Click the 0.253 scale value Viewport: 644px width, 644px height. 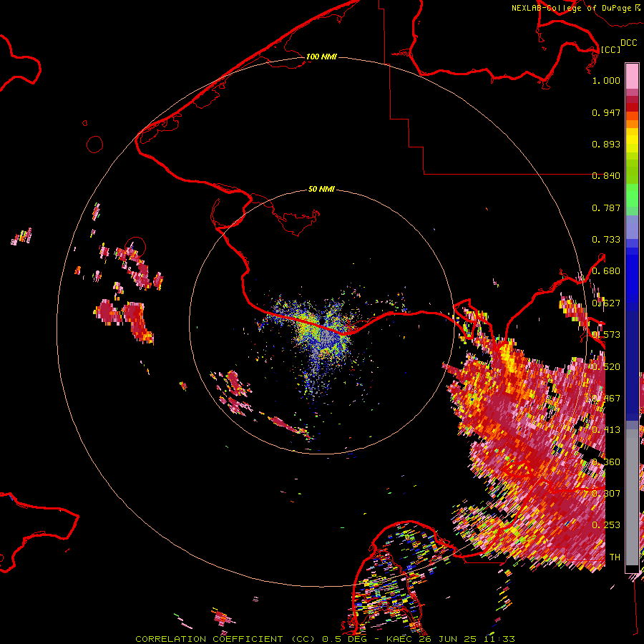pyautogui.click(x=606, y=525)
